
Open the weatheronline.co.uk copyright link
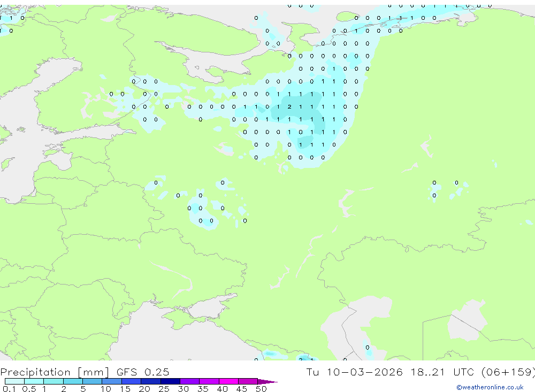(490, 387)
